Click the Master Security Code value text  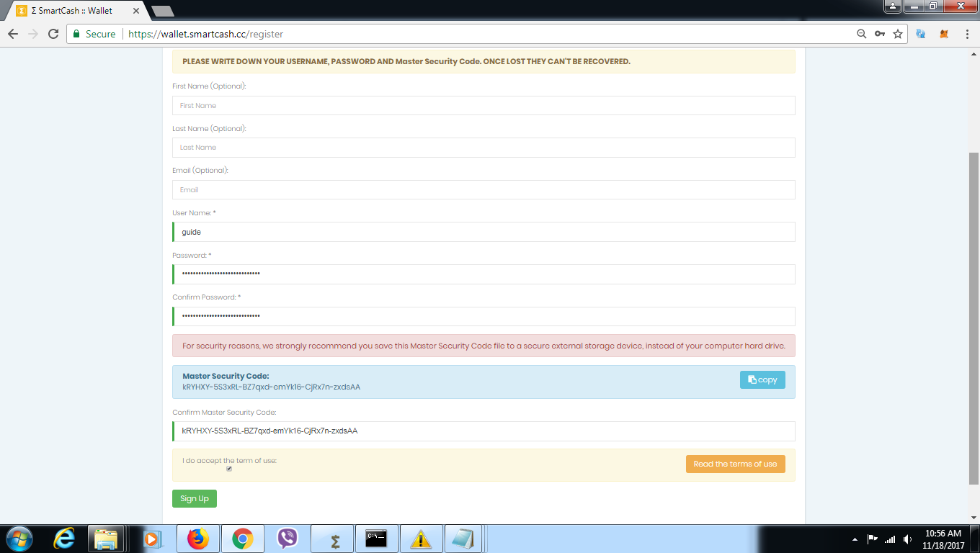(x=271, y=387)
